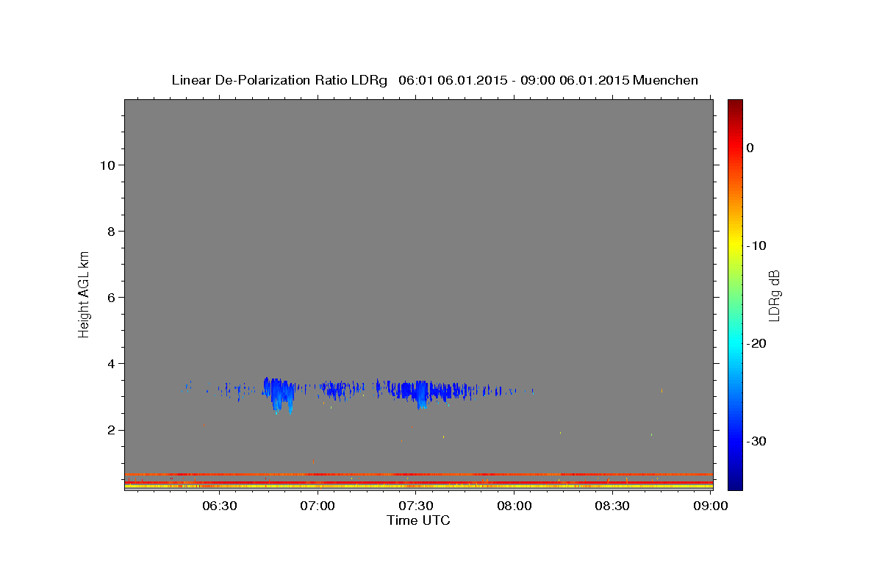This screenshot has width=882, height=588.
Task: Click the colorbar value label -10
Action: pyautogui.click(x=756, y=245)
